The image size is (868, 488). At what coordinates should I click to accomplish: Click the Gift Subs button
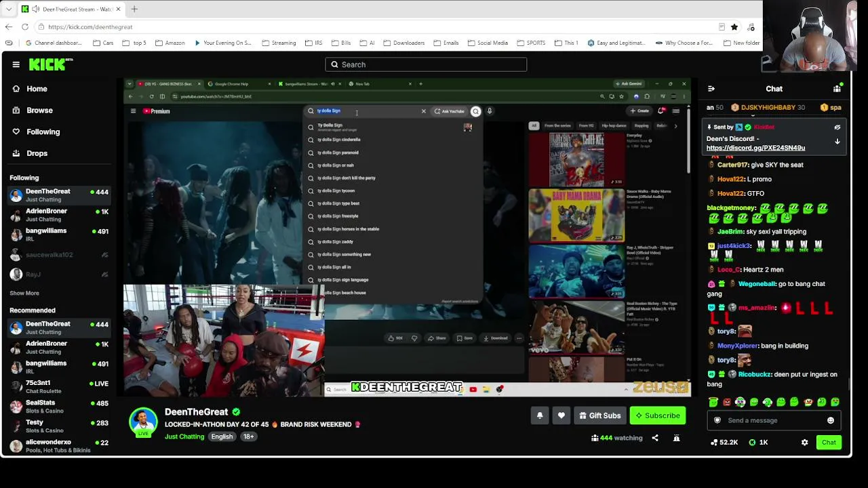click(599, 415)
